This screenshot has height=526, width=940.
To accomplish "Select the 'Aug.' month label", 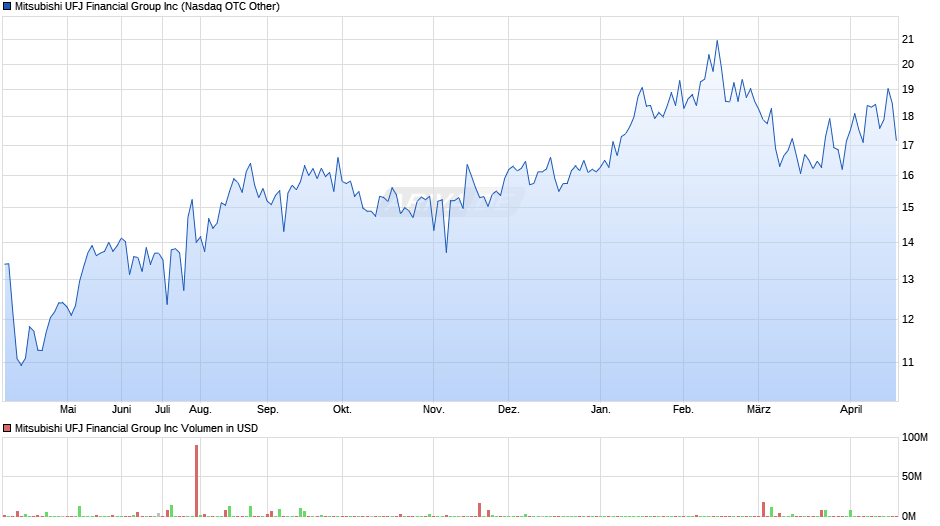I will 200,410.
